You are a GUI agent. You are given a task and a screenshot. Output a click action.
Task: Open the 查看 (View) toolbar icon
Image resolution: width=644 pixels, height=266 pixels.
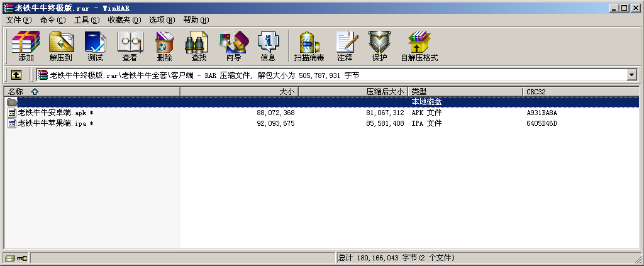(130, 47)
